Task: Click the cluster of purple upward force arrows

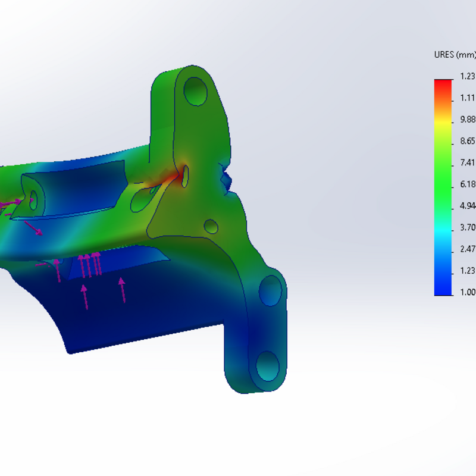Action: [90, 265]
